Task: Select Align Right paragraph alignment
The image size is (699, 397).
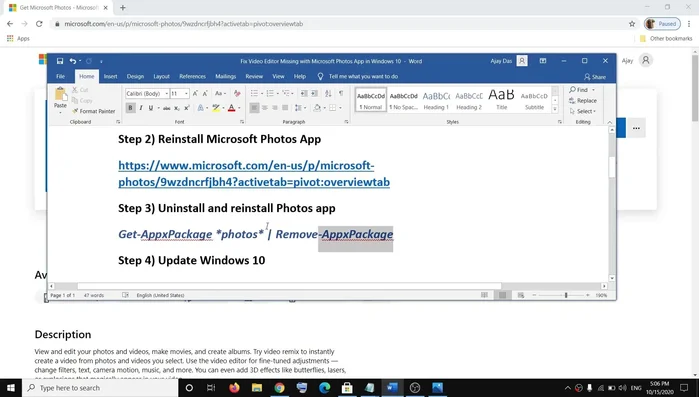Action: (x=275, y=108)
